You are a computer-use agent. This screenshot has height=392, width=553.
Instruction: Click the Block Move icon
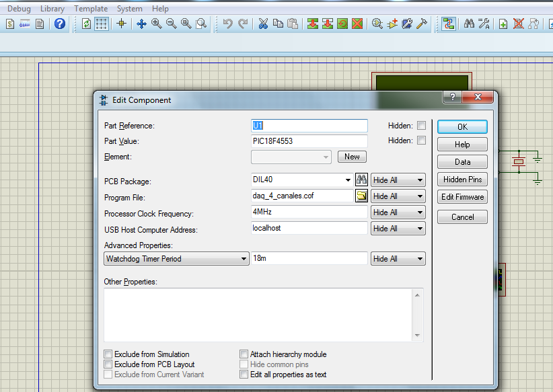tap(328, 24)
